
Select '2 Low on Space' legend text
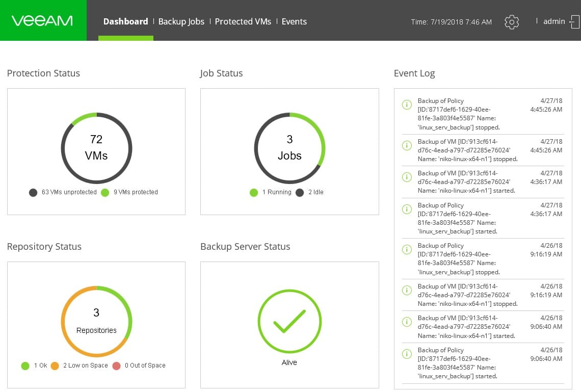pyautogui.click(x=85, y=365)
